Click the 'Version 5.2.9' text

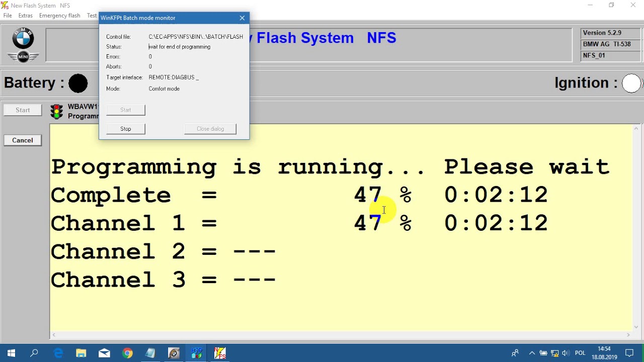click(602, 33)
